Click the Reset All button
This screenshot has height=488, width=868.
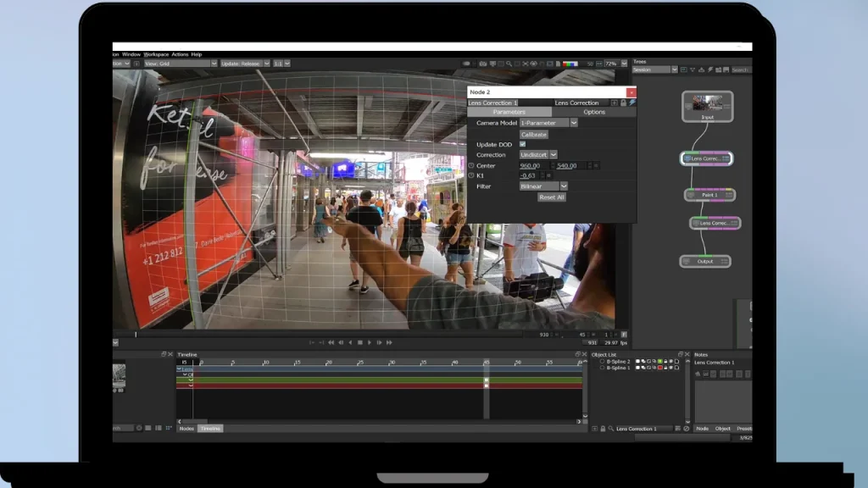[x=551, y=197]
